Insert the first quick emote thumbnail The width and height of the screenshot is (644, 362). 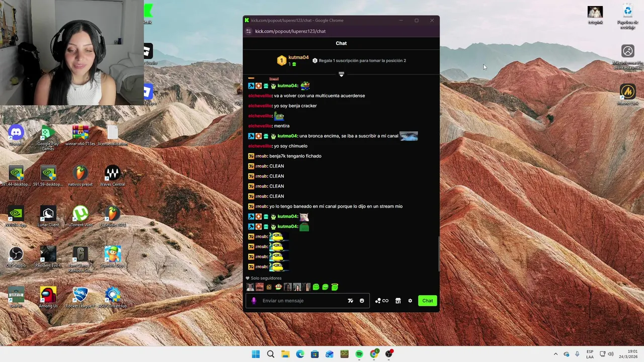point(250,287)
